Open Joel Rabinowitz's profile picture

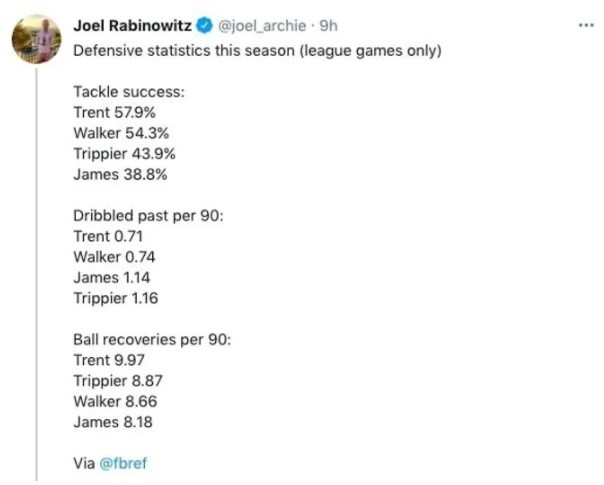click(x=37, y=45)
